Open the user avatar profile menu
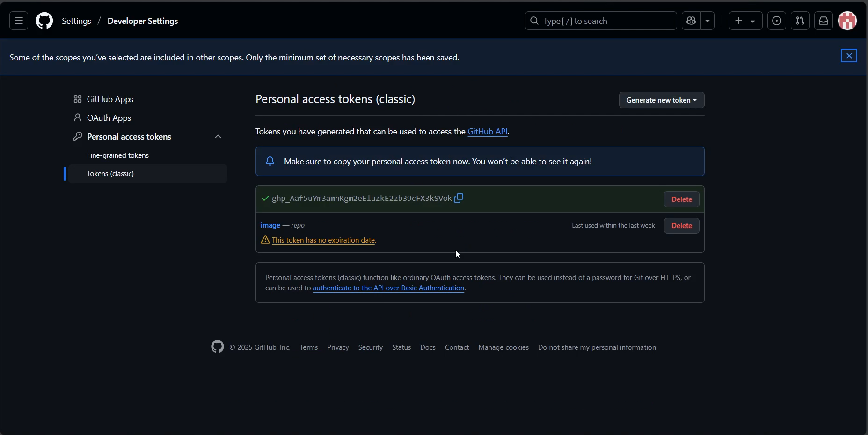This screenshot has width=868, height=435. [847, 21]
